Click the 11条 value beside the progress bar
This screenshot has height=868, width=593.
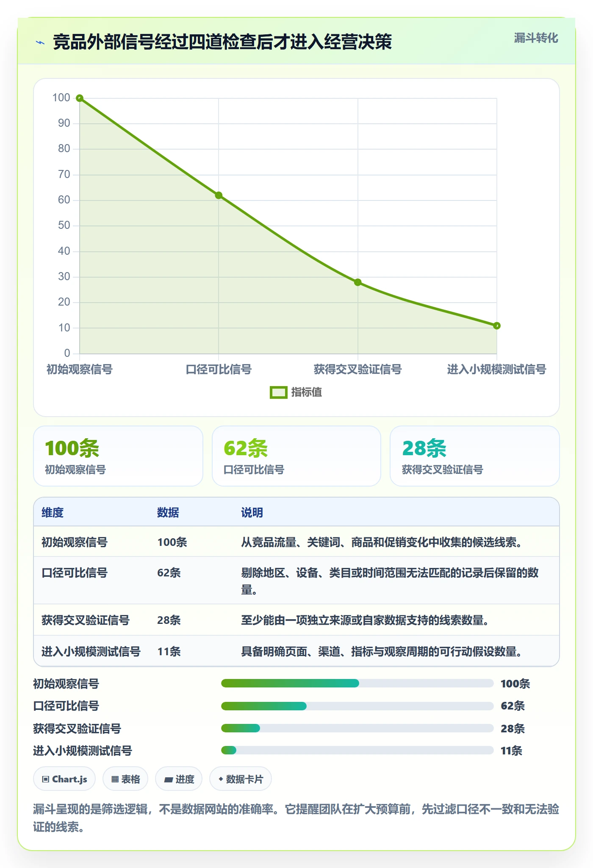click(x=511, y=751)
